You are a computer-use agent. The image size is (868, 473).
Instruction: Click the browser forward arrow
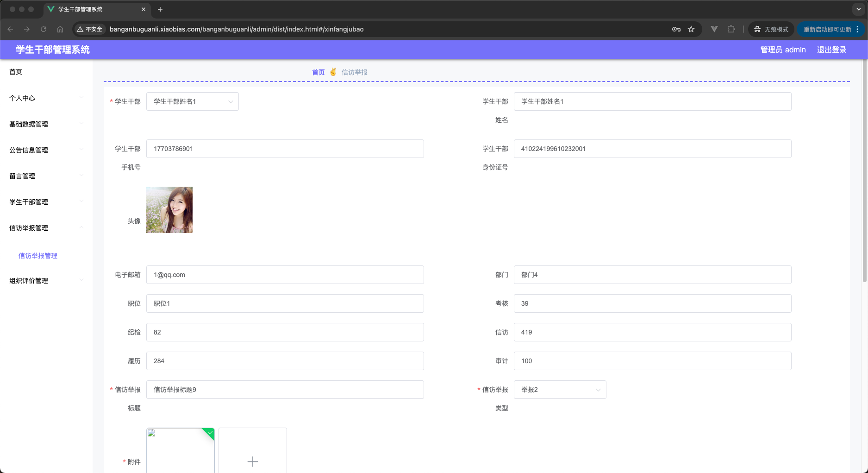point(27,29)
